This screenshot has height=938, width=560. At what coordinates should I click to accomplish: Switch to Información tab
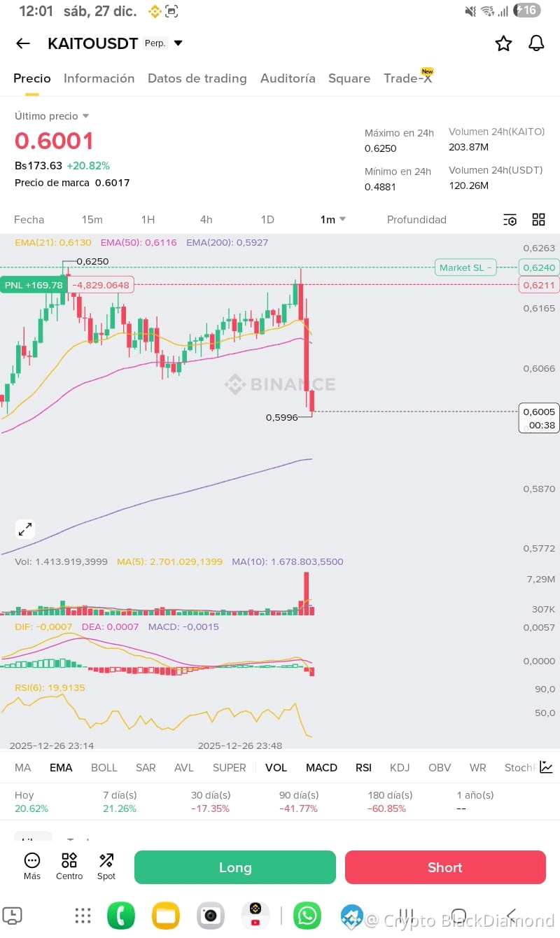(x=99, y=78)
